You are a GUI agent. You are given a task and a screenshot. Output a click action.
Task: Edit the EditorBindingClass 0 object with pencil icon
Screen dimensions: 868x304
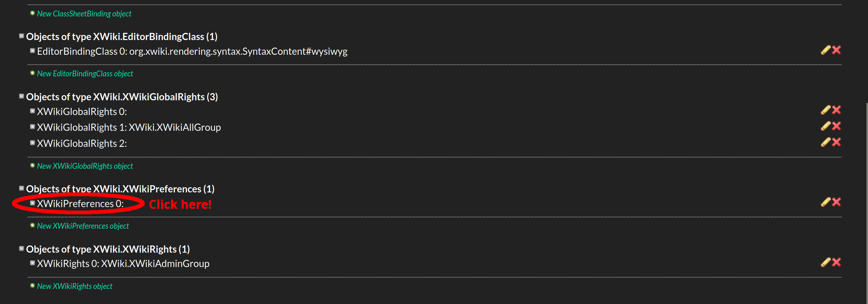tap(825, 50)
